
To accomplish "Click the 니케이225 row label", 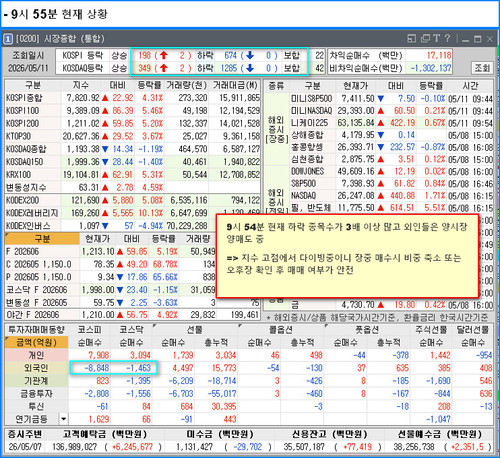I will pyautogui.click(x=310, y=123).
